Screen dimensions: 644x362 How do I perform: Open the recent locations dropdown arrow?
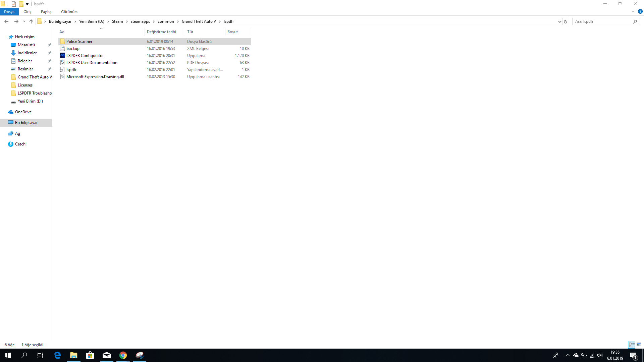24,21
